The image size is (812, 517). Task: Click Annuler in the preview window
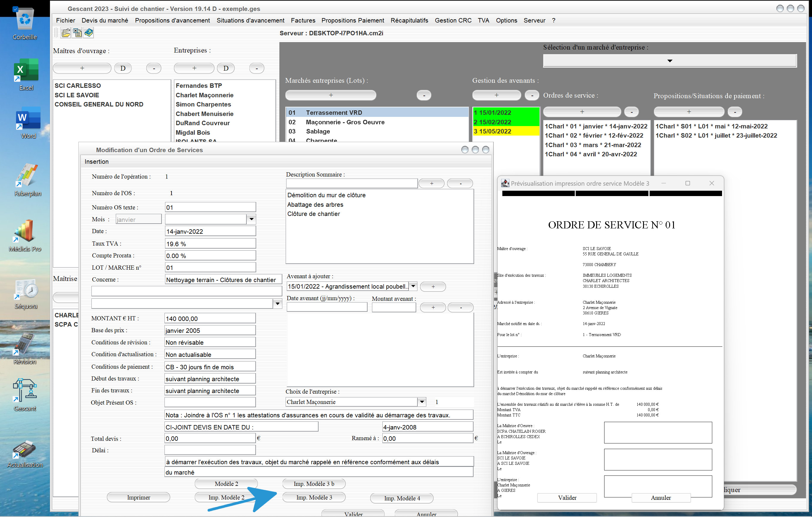pyautogui.click(x=661, y=497)
